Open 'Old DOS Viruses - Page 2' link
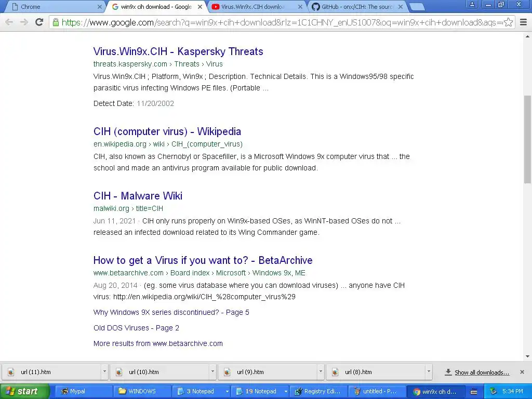Image resolution: width=532 pixels, height=399 pixels. pos(136,328)
